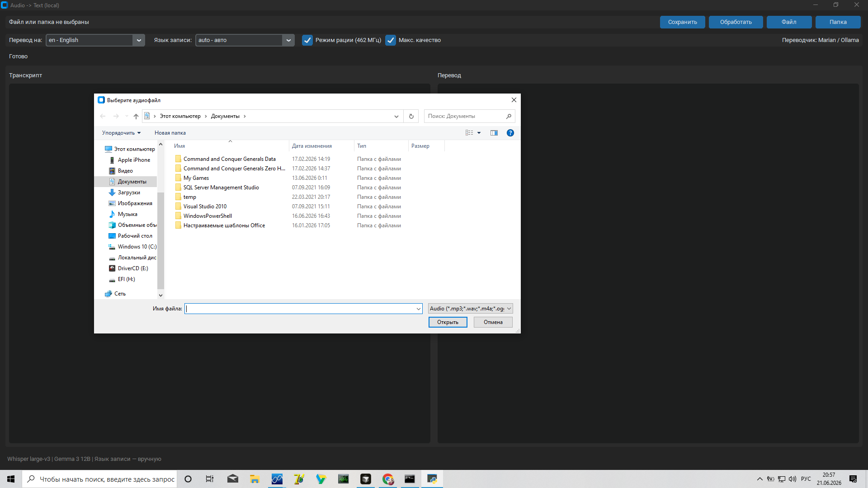Viewport: 868px width, 488px height.
Task: Expand the Audio file type filter dropdown
Action: 471,309
